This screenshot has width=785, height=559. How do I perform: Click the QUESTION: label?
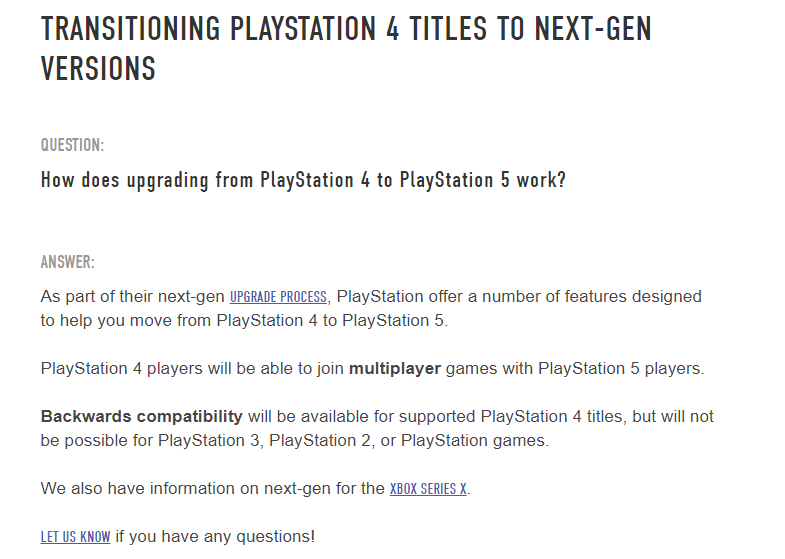click(72, 145)
